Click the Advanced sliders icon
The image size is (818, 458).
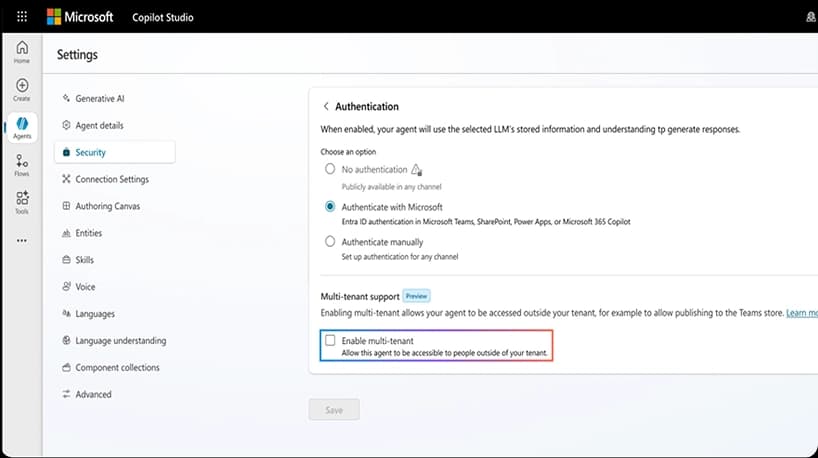[66, 394]
